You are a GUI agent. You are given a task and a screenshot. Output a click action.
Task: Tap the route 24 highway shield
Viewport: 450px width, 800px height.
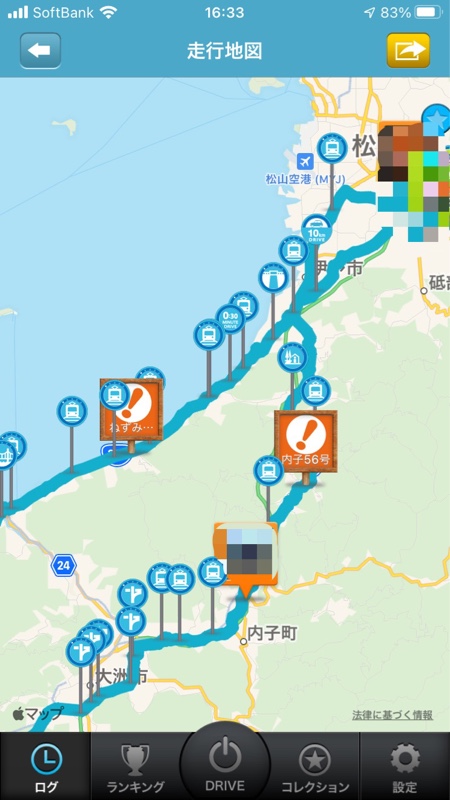point(63,566)
